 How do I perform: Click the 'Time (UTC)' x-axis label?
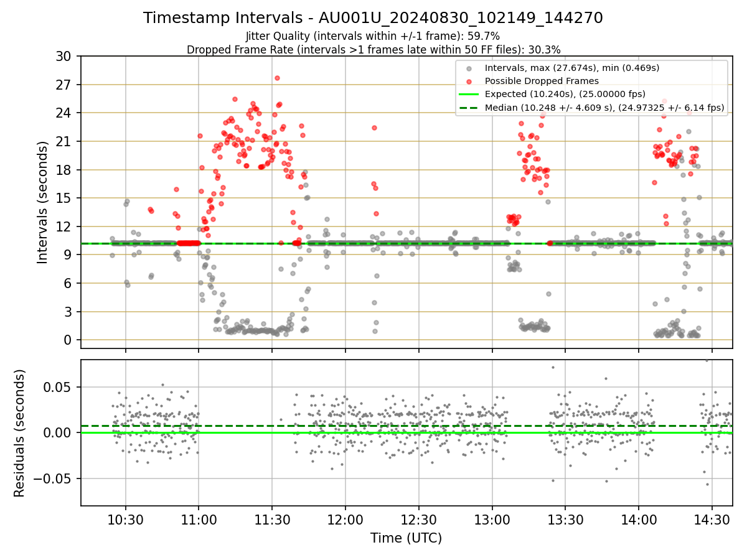(406, 538)
